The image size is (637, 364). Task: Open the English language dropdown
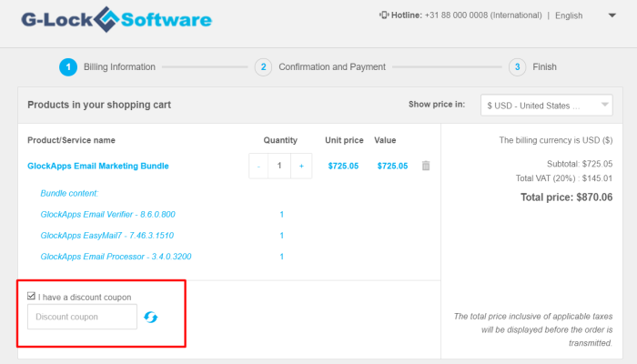tap(585, 15)
